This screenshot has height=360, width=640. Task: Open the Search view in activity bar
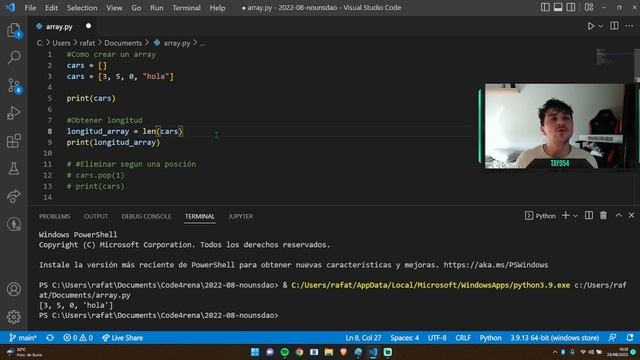pyautogui.click(x=14, y=57)
